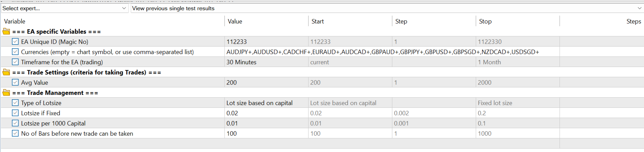Uncheck the Currencies variable checkbox
The width and height of the screenshot is (644, 152).
(15, 52)
